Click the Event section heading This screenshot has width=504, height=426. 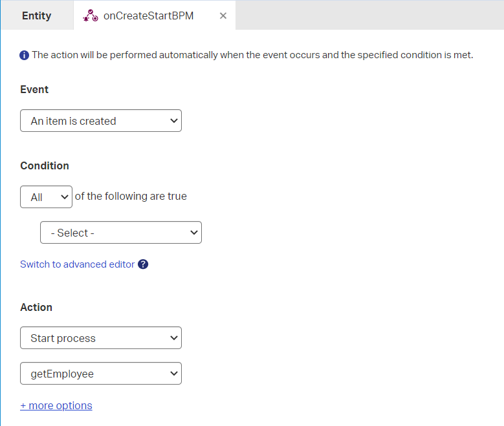click(x=34, y=90)
